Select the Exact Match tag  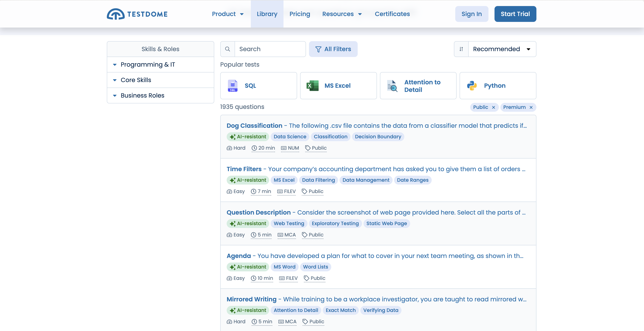coord(340,310)
